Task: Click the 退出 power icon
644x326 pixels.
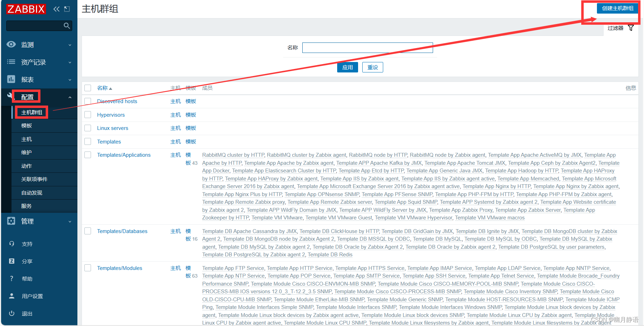Action: [x=12, y=313]
